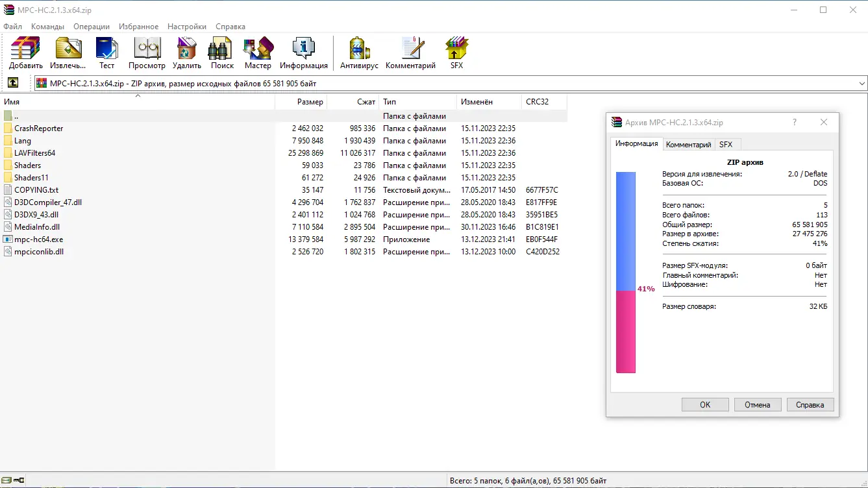Click the status bar total text
This screenshot has width=868, height=488.
(528, 481)
